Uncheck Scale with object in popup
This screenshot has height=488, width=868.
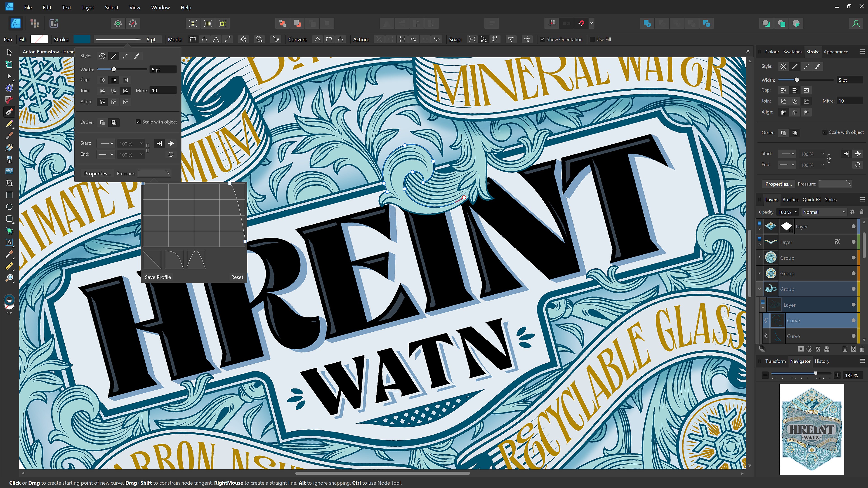coord(138,122)
